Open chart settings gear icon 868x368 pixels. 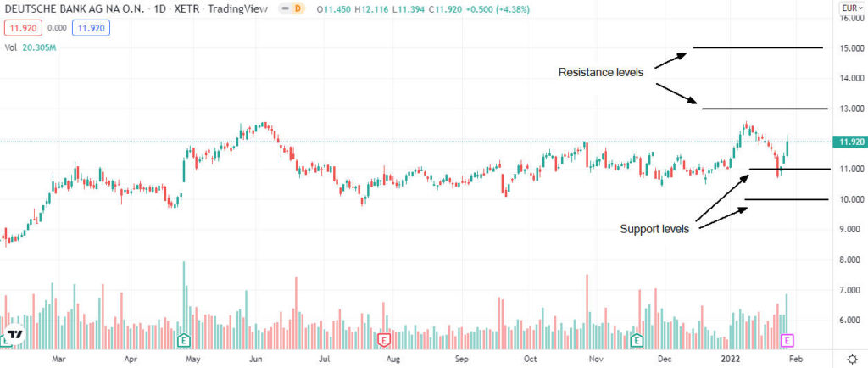(854, 358)
